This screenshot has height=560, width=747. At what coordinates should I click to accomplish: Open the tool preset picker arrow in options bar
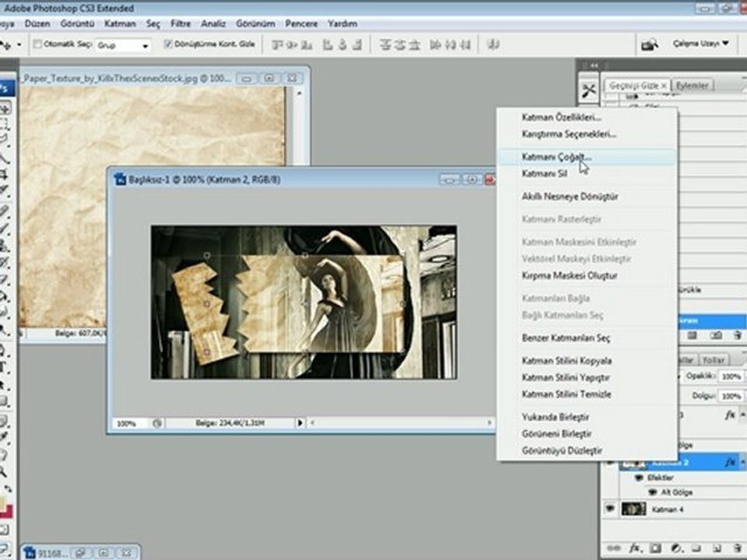click(19, 45)
